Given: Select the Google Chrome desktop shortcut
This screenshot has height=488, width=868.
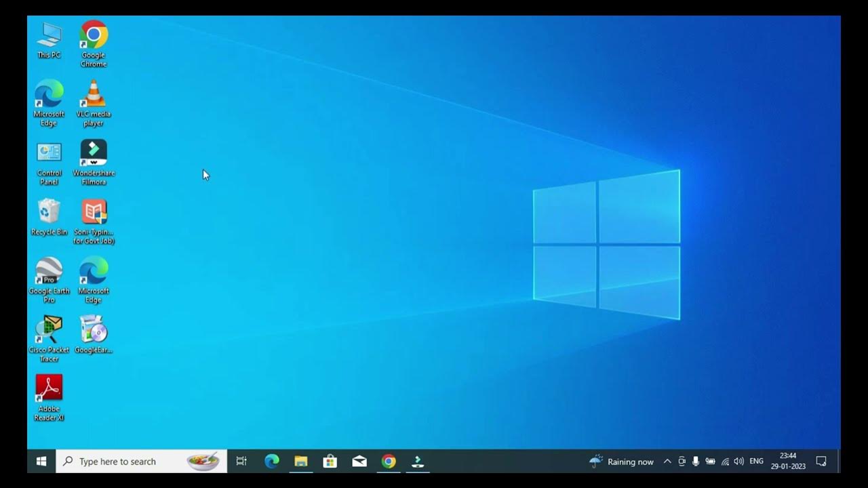Looking at the screenshot, I should coord(94,45).
